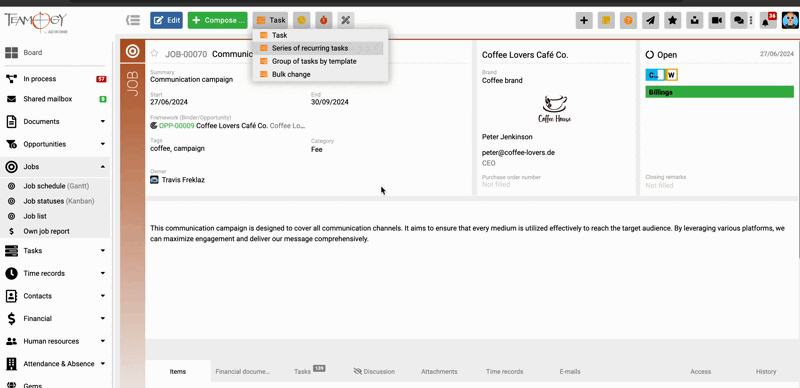The height and width of the screenshot is (388, 800).
Task: Click the blue Edit button
Action: [166, 20]
